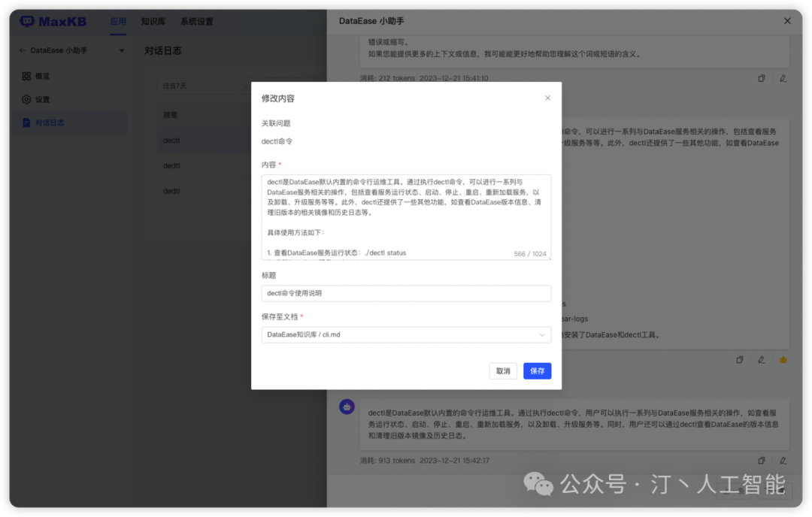
Task: Click the yellow thumbs-up icon
Action: 783,360
